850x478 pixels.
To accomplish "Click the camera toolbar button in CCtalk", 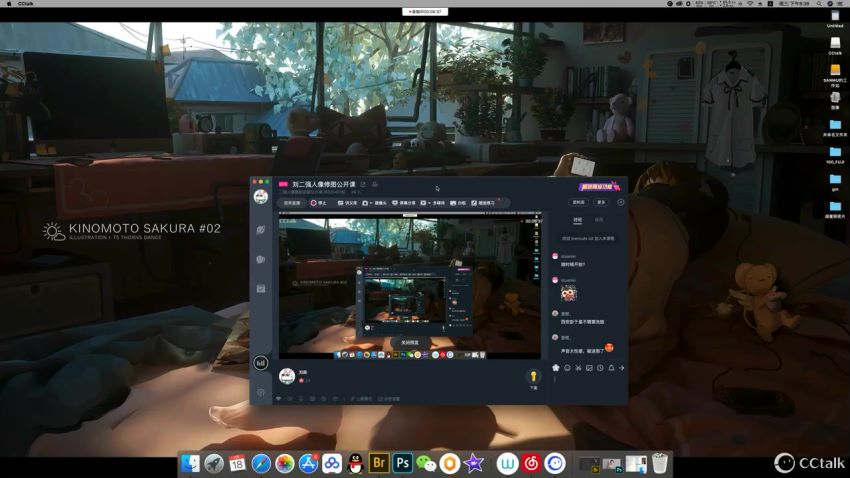I will [x=374, y=203].
